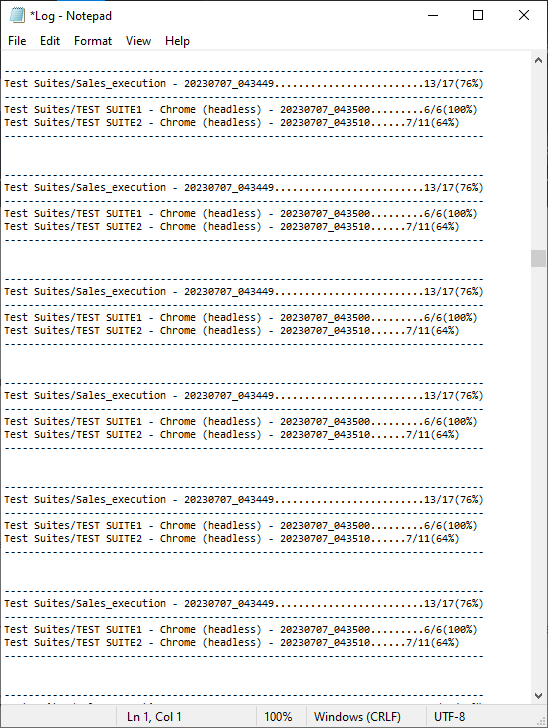Click scrollbar track above the thumb
The height and width of the screenshot is (728, 548).
[538, 159]
